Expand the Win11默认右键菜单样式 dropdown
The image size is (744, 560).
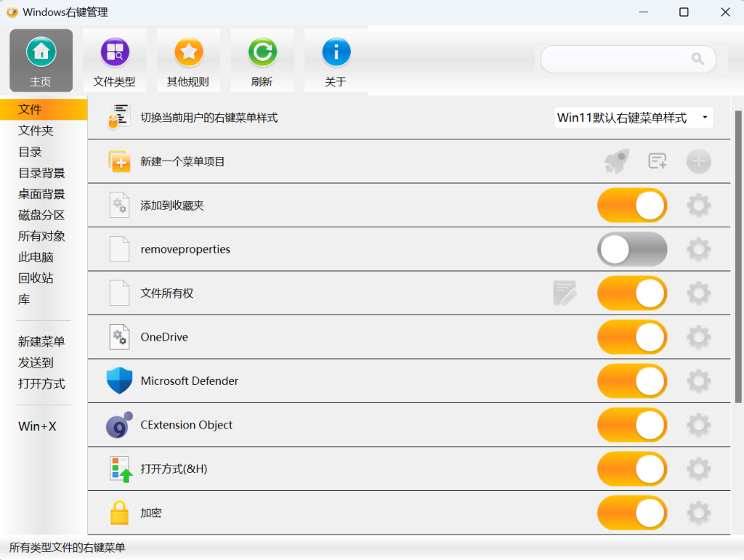coord(634,118)
